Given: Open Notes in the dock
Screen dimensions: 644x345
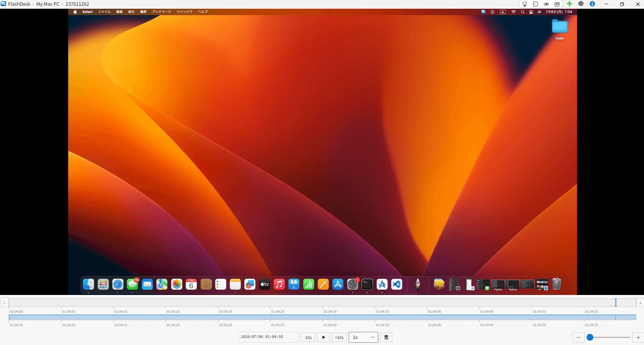Looking at the screenshot, I should point(235,285).
